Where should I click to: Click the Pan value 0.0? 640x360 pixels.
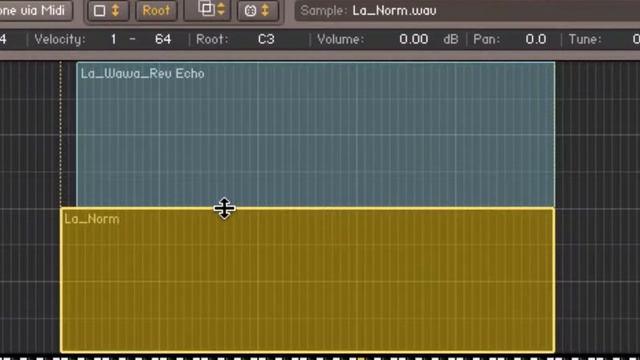536,39
